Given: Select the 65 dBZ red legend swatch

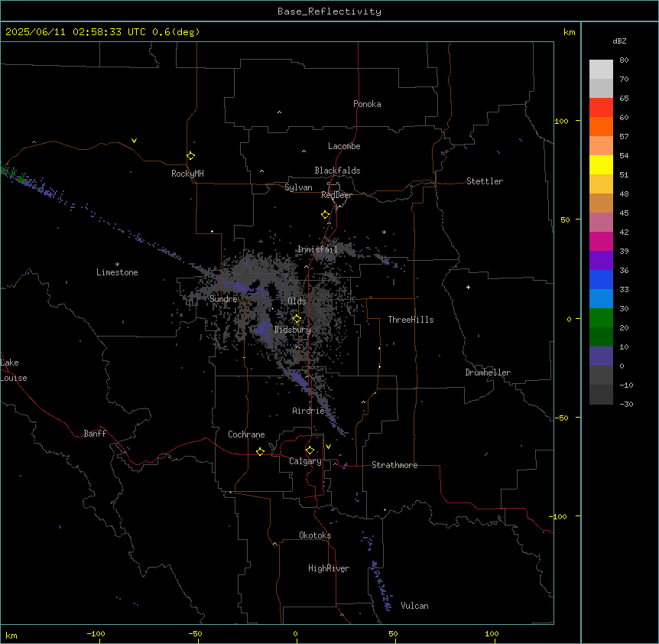Looking at the screenshot, I should 601,108.
